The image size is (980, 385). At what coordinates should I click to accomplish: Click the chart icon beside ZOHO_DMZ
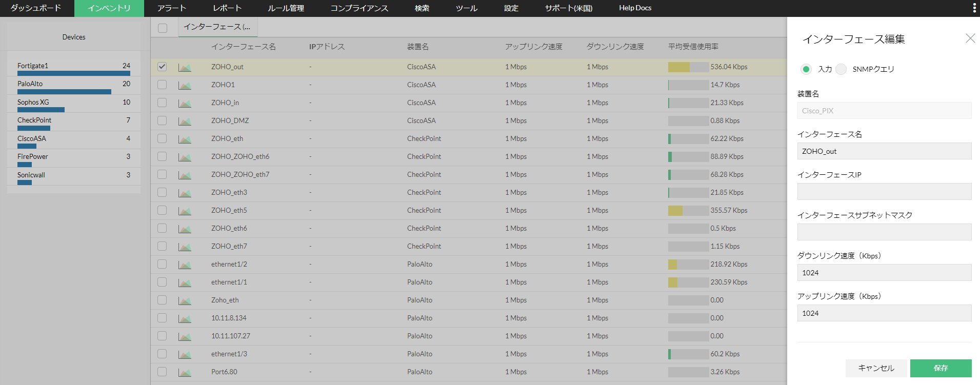point(185,121)
